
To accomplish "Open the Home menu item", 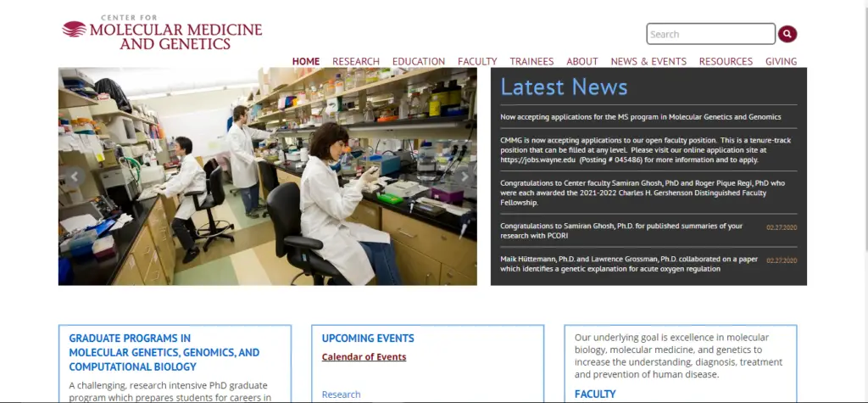I will point(306,61).
